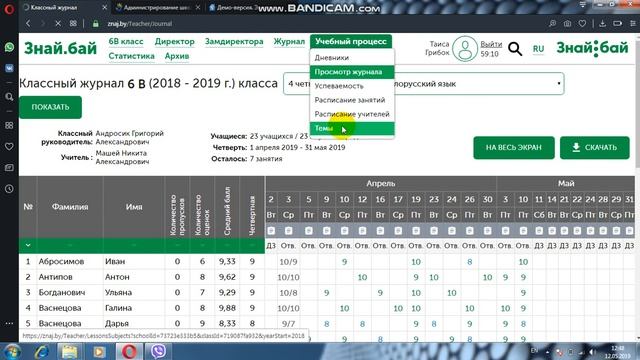Stop the page from loading
This screenshot has width=640, height=360.
[58, 24]
